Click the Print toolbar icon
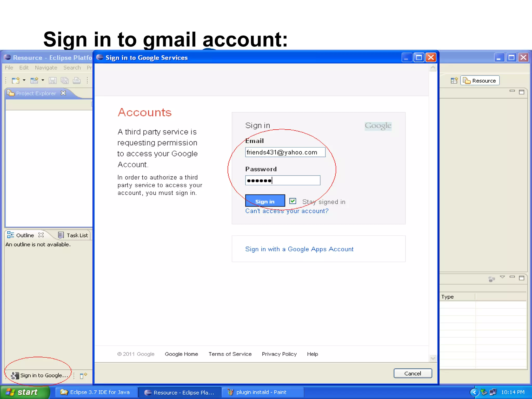 pos(76,81)
